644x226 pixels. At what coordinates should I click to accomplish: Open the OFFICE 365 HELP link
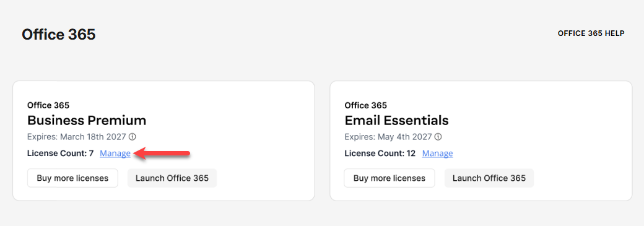591,33
